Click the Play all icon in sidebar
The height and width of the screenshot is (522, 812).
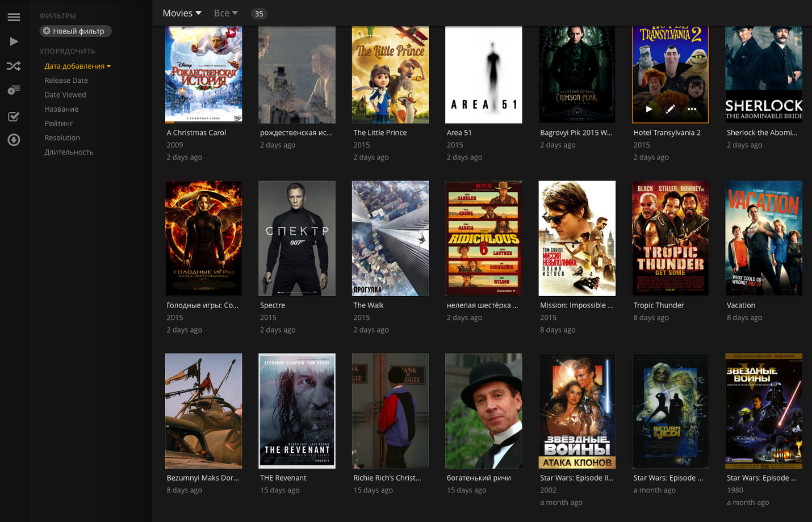pyautogui.click(x=14, y=41)
